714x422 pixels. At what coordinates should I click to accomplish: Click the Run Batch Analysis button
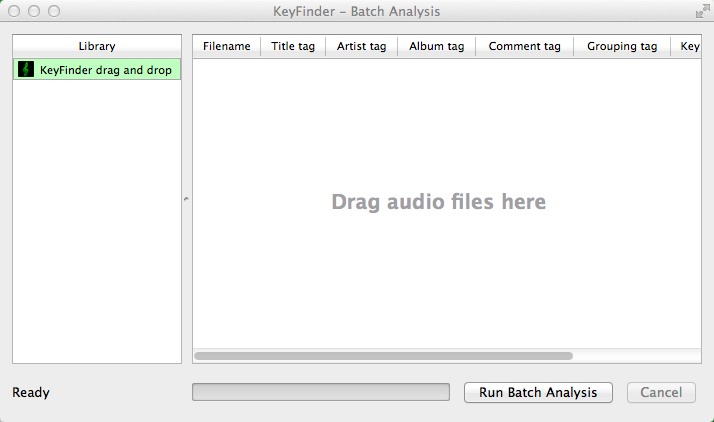pyautogui.click(x=538, y=392)
